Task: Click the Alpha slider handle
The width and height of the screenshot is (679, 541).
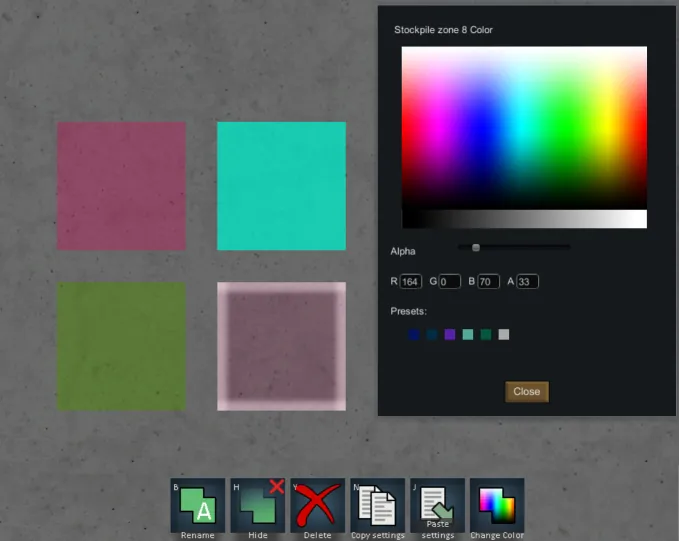Action: (x=476, y=247)
